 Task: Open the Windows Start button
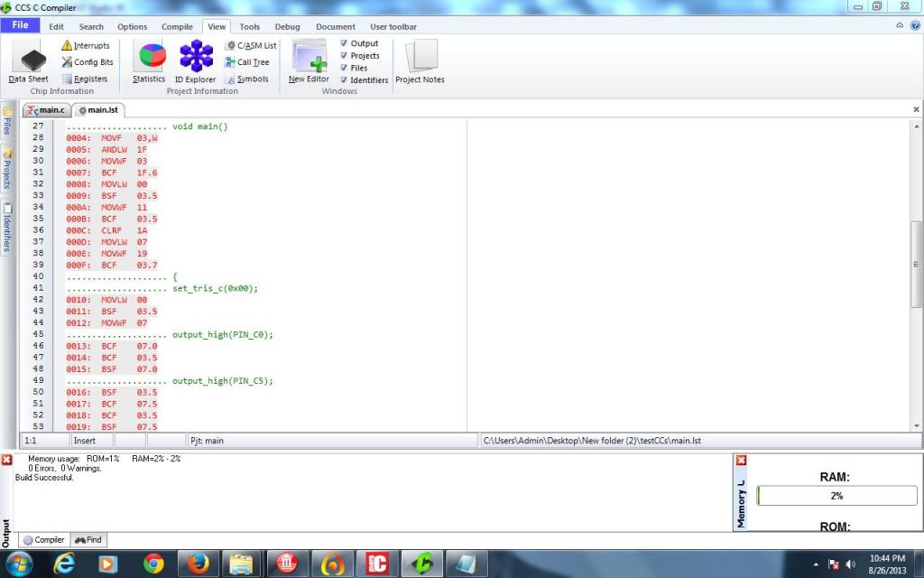20,564
